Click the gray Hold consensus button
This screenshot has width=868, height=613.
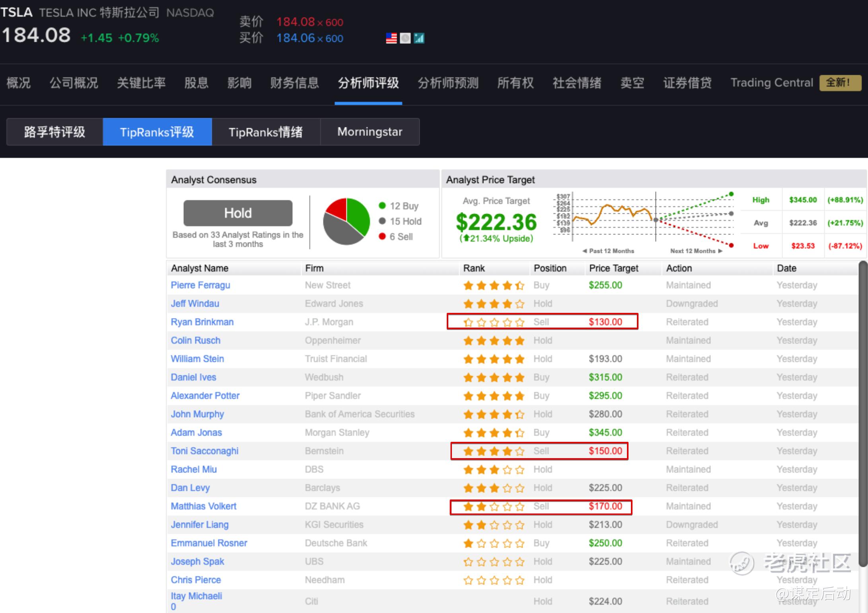[238, 213]
